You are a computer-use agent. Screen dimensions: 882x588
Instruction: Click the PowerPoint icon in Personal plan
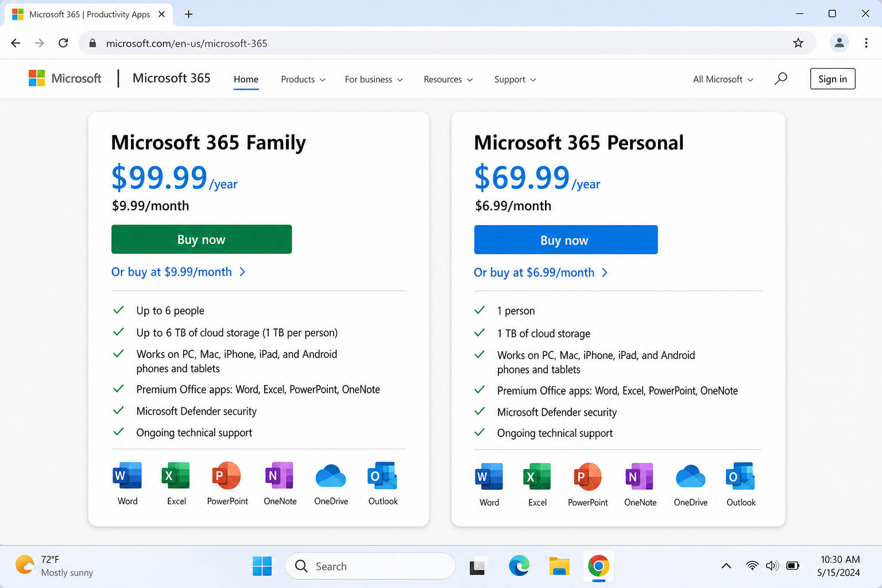[x=588, y=477]
